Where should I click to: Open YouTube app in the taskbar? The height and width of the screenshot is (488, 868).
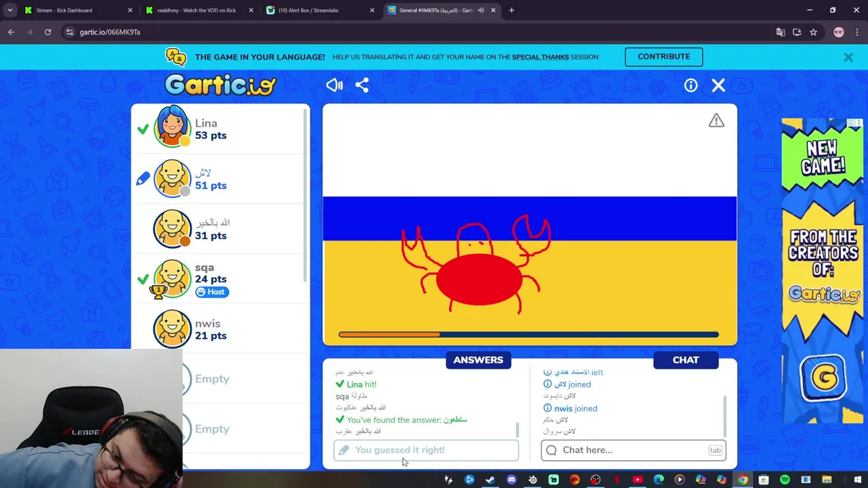[637, 480]
